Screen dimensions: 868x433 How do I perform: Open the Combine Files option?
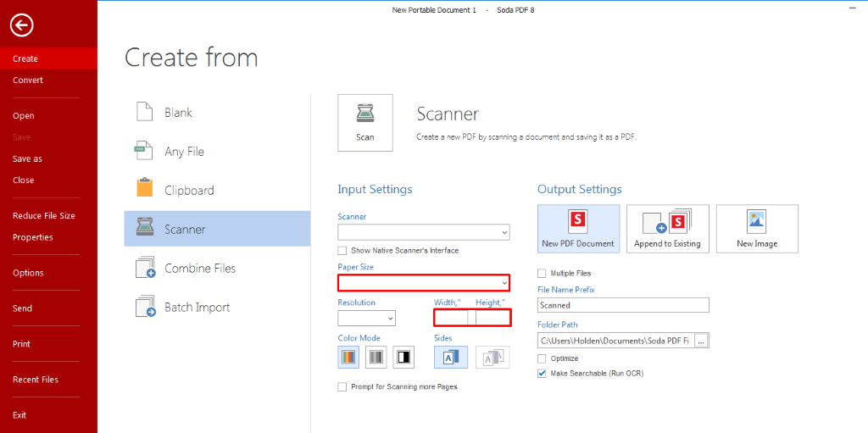coord(217,268)
